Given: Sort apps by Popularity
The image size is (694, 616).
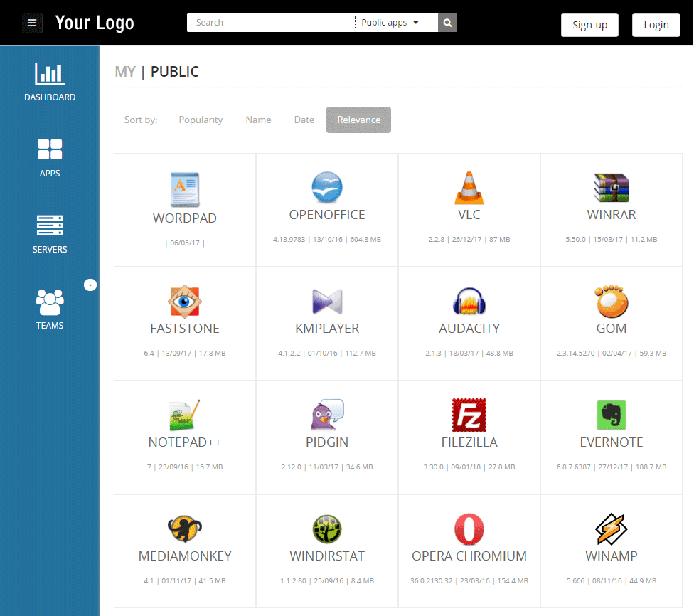Looking at the screenshot, I should [201, 120].
